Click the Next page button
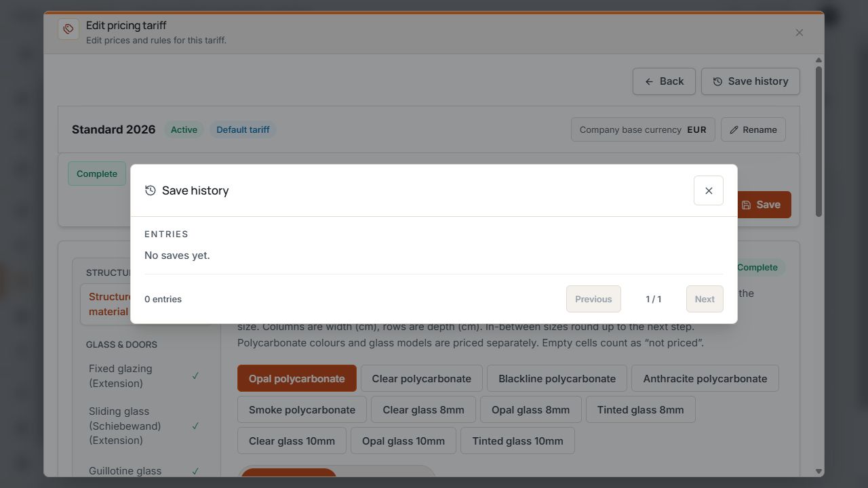The image size is (868, 488). pyautogui.click(x=705, y=299)
